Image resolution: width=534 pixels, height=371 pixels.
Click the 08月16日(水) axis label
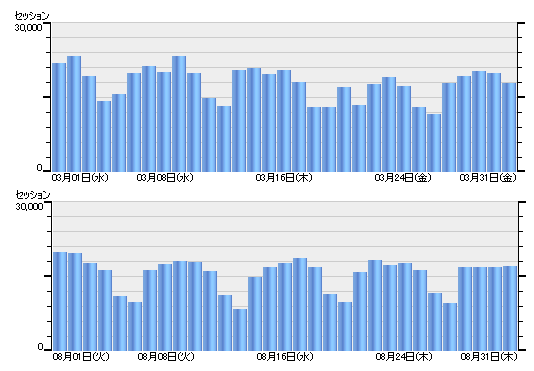coord(285,357)
